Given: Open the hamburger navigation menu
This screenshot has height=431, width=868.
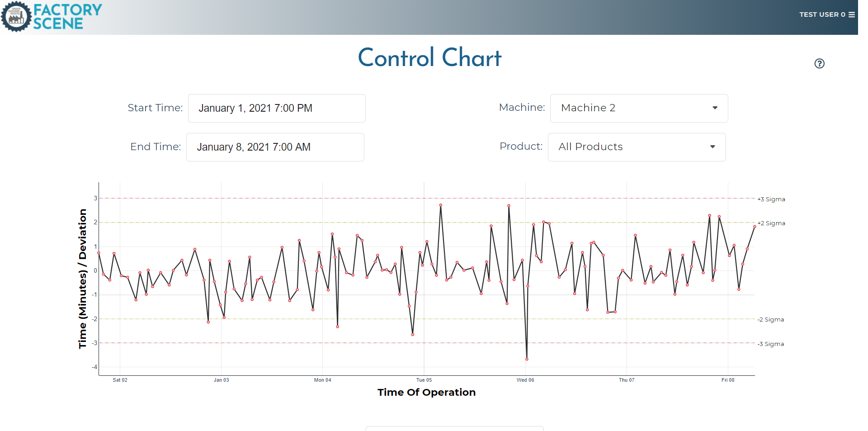Looking at the screenshot, I should click(853, 14).
